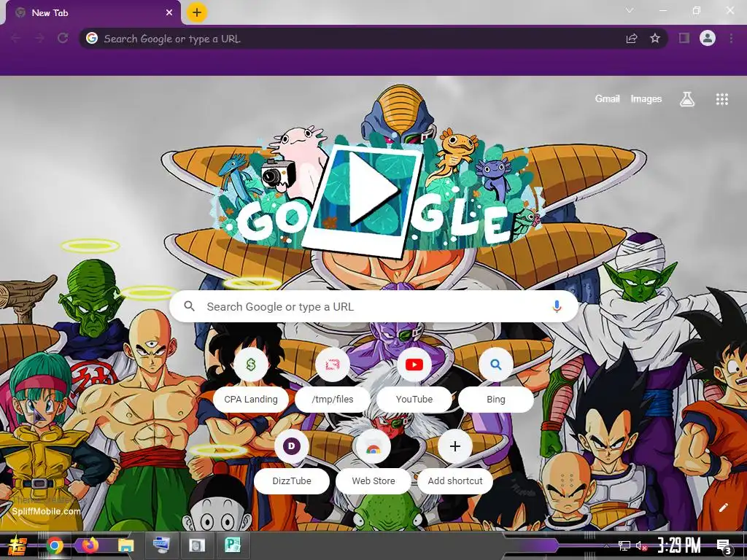Open File Explorer from the taskbar
This screenshot has width=747, height=560.
[125, 545]
